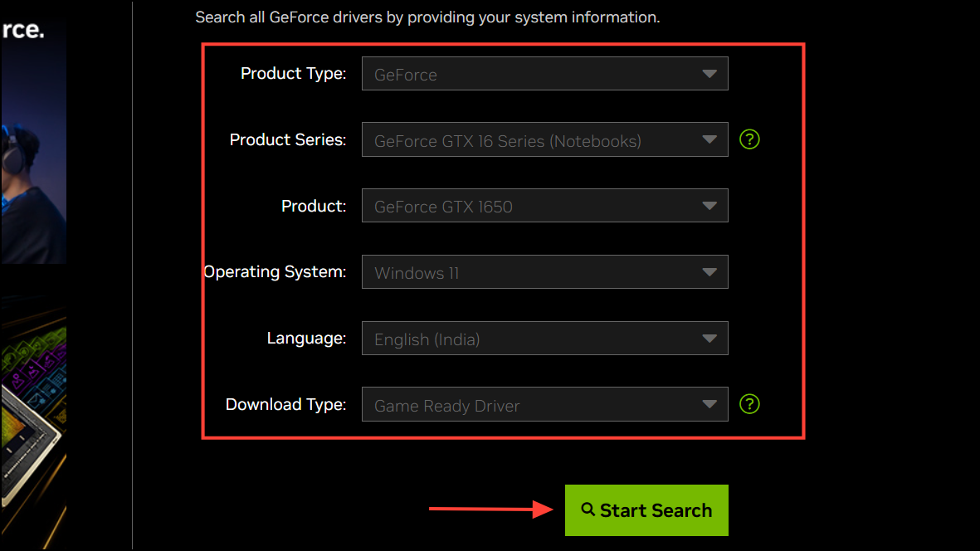Open the Product dropdown showing GeForce GTX 1650
Image resolution: width=980 pixels, height=551 pixels.
point(544,206)
